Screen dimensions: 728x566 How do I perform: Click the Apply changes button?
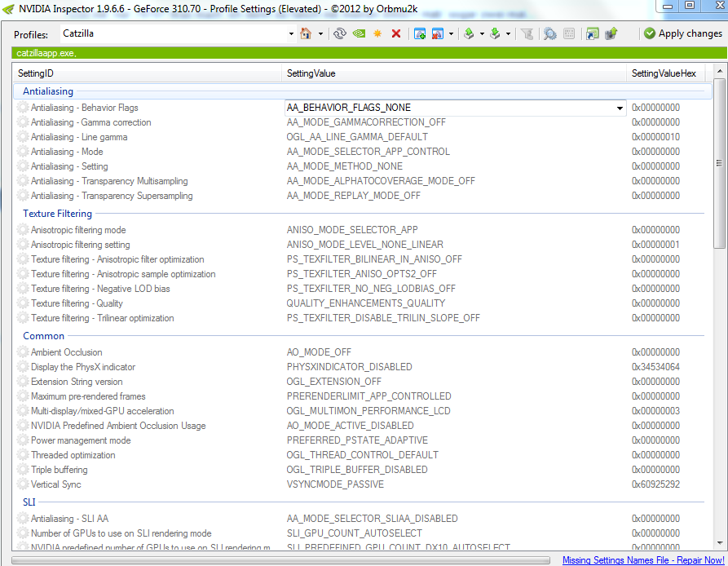click(x=683, y=33)
